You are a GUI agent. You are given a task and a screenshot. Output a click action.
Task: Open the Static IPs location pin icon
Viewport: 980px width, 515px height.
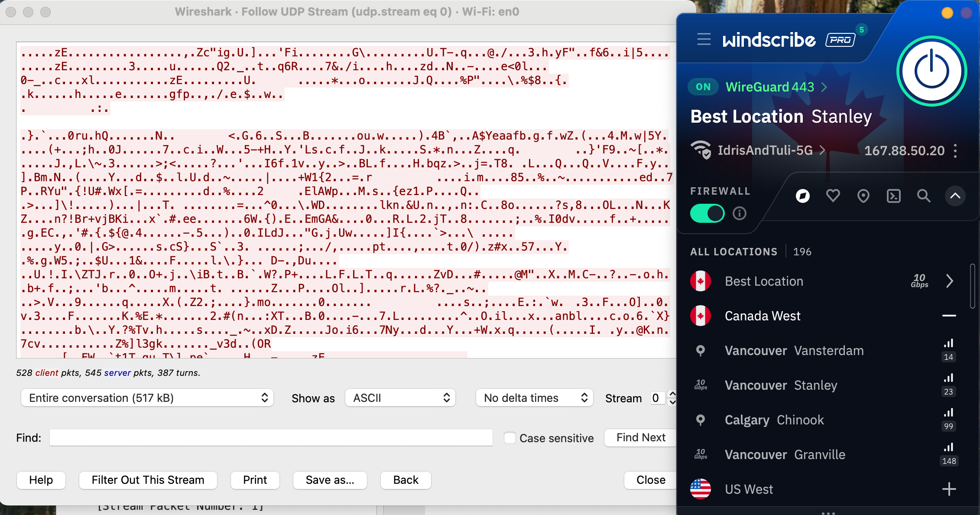[x=863, y=196]
